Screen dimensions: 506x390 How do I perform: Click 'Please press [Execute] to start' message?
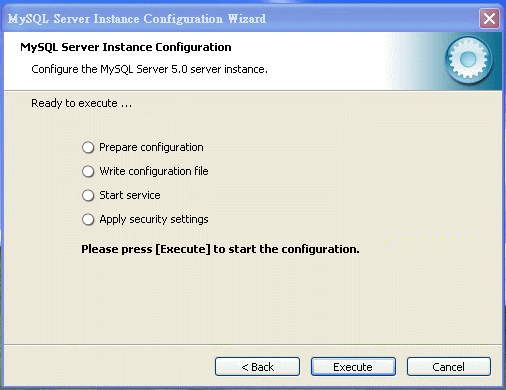(220, 249)
